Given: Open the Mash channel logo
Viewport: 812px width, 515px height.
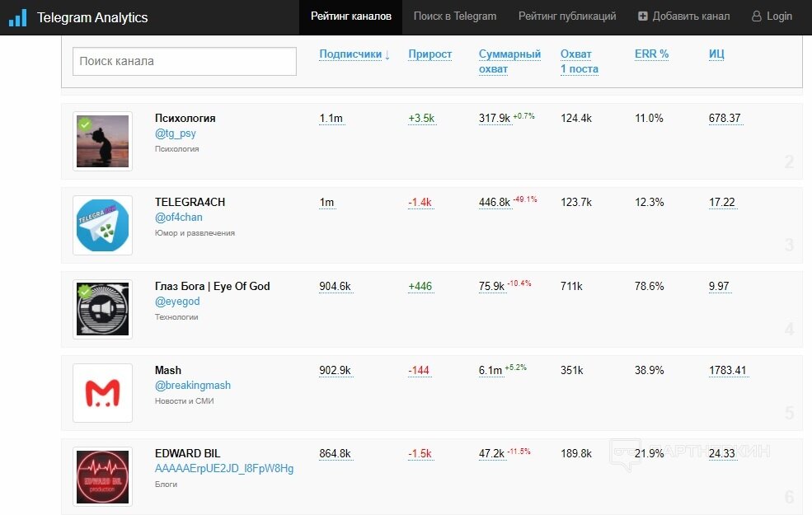Looking at the screenshot, I should click(x=102, y=393).
